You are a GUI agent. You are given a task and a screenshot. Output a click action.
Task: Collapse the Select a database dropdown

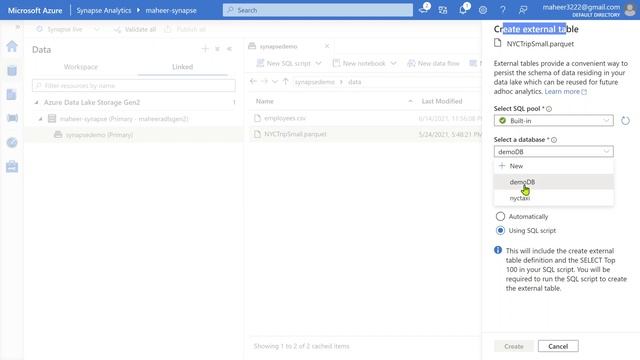pyautogui.click(x=553, y=151)
